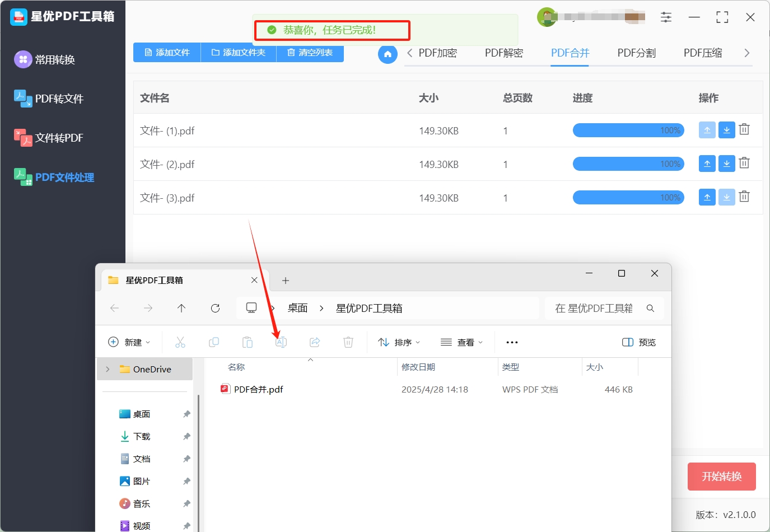Viewport: 770px width, 532px height.
Task: Click the PC monitor icon in address bar
Action: tap(251, 308)
